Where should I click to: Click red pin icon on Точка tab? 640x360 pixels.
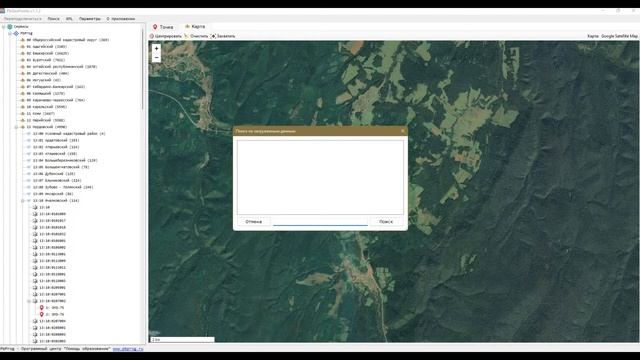155,27
